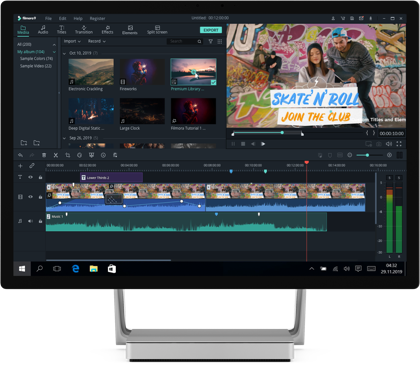The width and height of the screenshot is (420, 365).
Task: Open the Split Screen tab
Action: (x=157, y=30)
